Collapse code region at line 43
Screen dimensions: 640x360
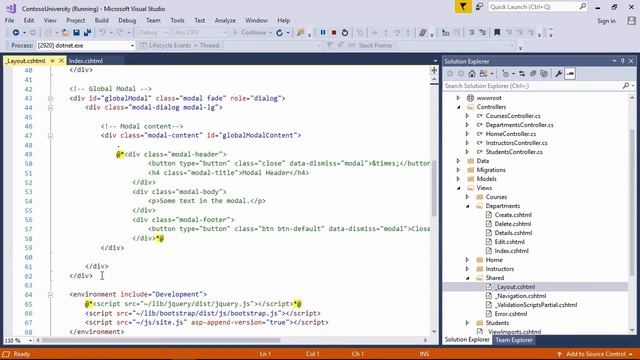click(x=50, y=98)
